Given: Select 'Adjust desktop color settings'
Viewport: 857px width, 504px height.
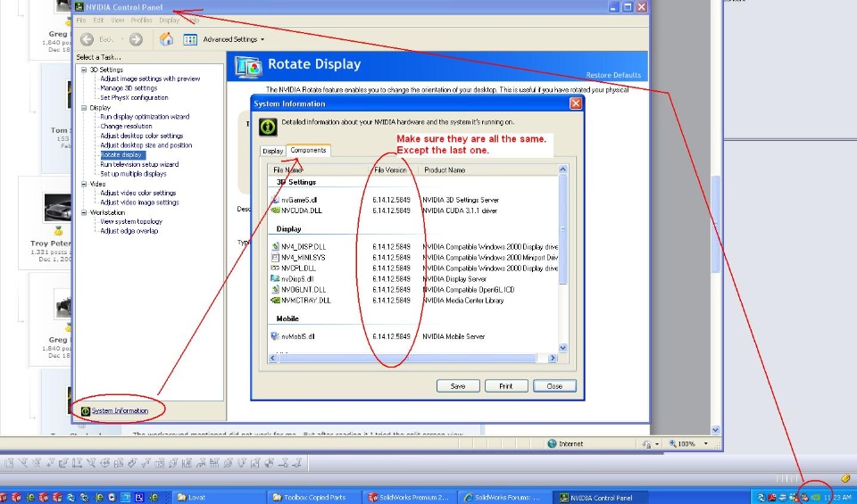Looking at the screenshot, I should click(141, 136).
